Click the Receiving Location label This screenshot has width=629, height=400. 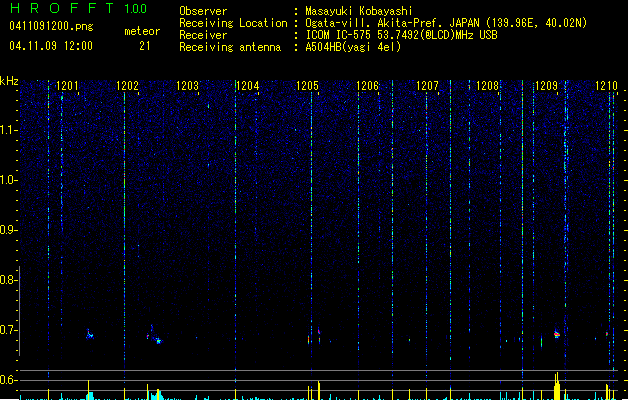click(x=233, y=23)
